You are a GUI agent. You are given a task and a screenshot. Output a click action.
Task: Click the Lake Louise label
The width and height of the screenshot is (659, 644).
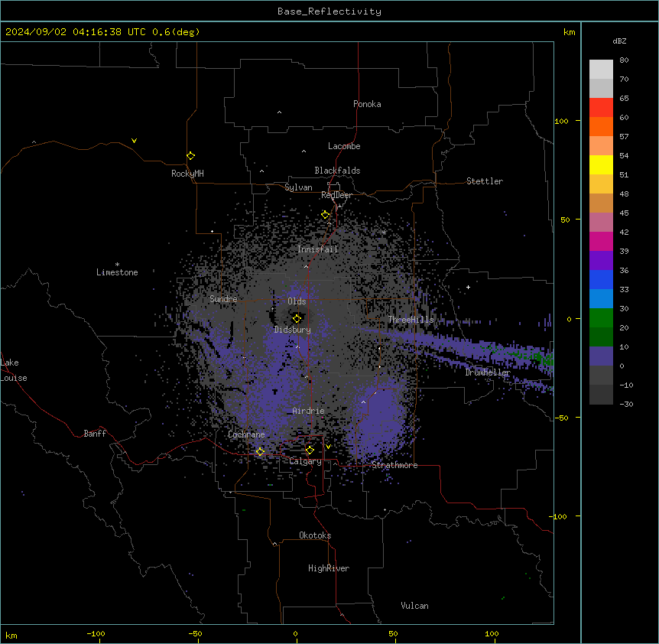click(14, 370)
